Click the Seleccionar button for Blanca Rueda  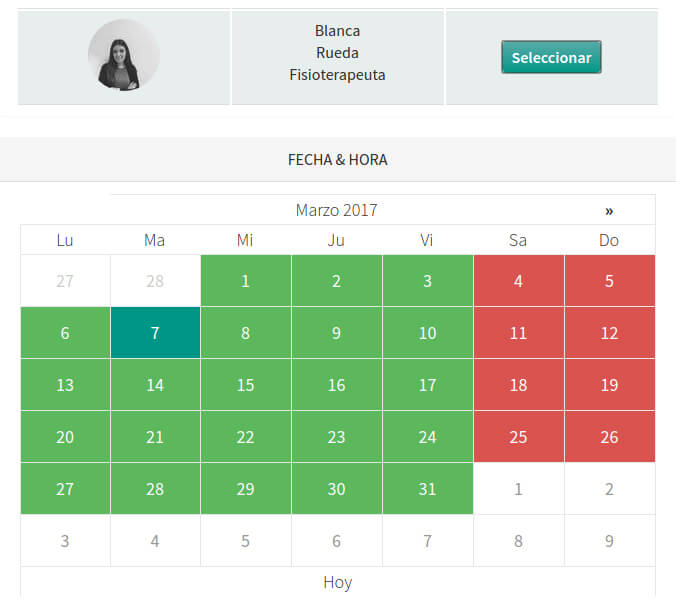click(x=551, y=57)
